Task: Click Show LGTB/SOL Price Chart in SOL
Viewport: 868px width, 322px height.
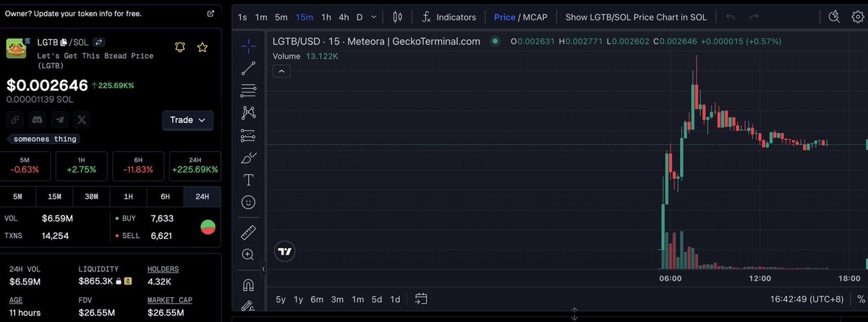Action: [636, 17]
